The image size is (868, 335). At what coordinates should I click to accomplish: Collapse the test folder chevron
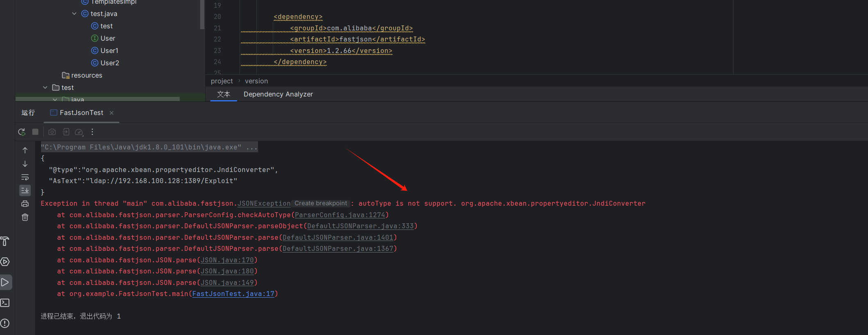45,87
